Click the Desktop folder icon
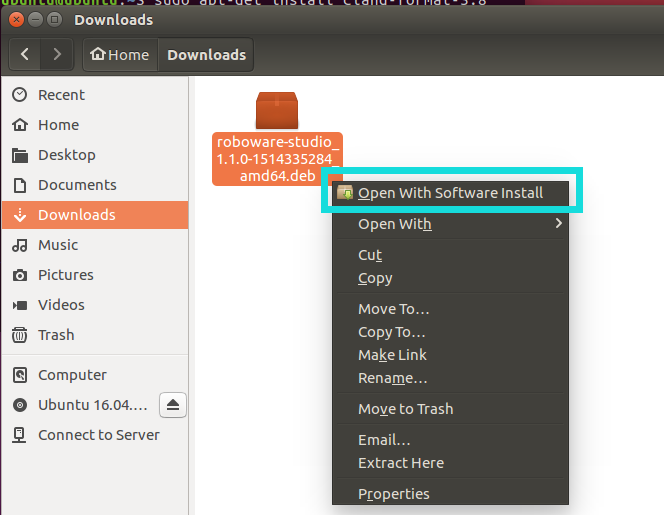This screenshot has width=664, height=515. [19, 155]
